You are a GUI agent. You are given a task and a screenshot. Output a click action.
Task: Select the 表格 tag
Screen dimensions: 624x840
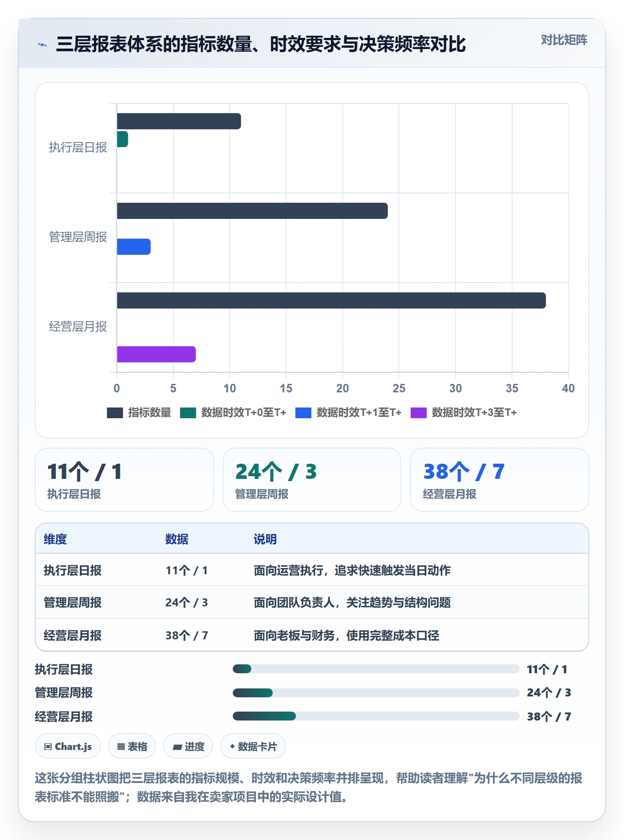132,746
